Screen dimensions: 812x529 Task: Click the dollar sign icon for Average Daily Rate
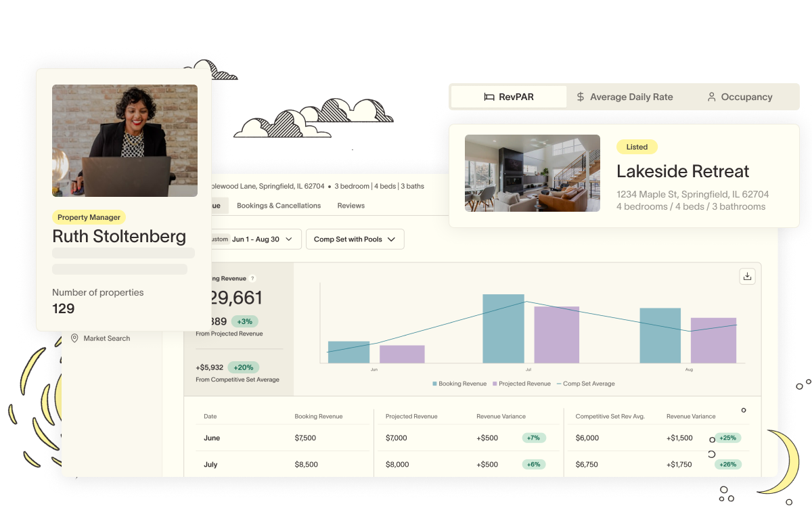tap(581, 97)
